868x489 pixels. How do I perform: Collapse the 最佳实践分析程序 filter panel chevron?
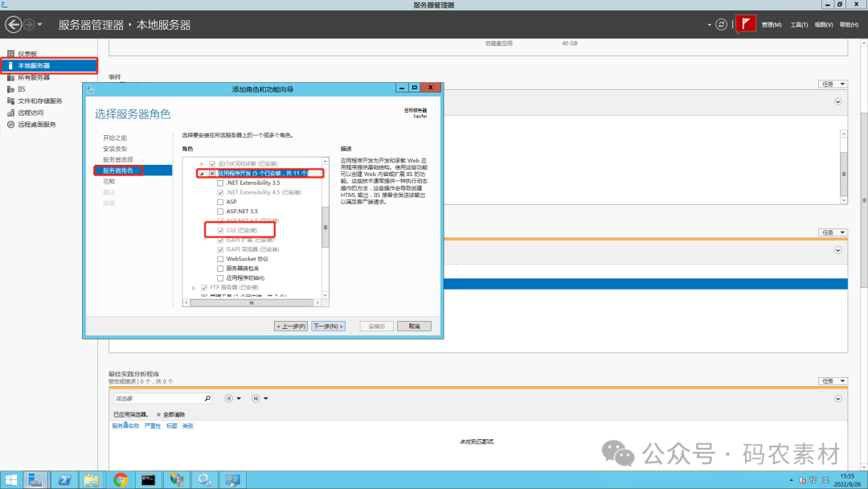[838, 399]
